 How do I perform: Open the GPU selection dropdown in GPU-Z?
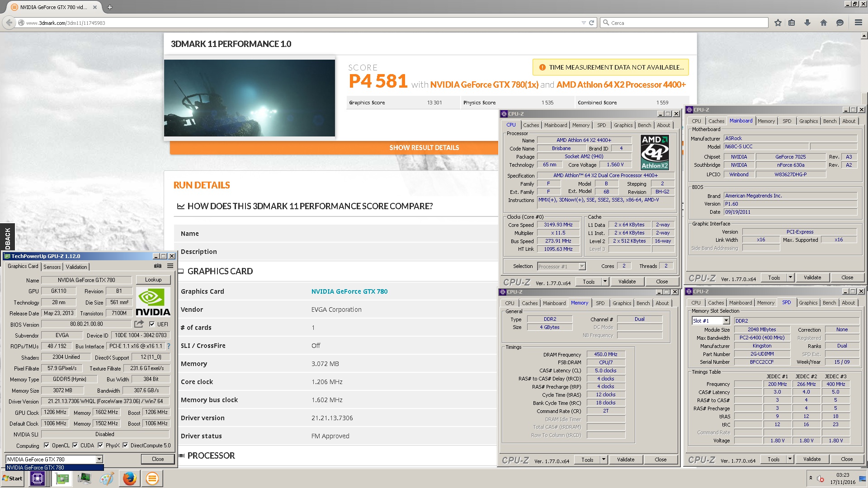pyautogui.click(x=99, y=459)
